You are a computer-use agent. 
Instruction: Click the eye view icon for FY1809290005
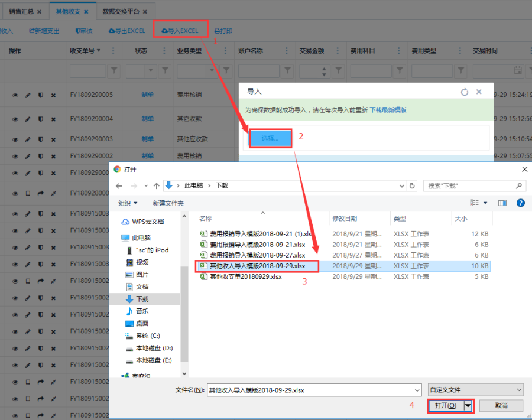15,95
